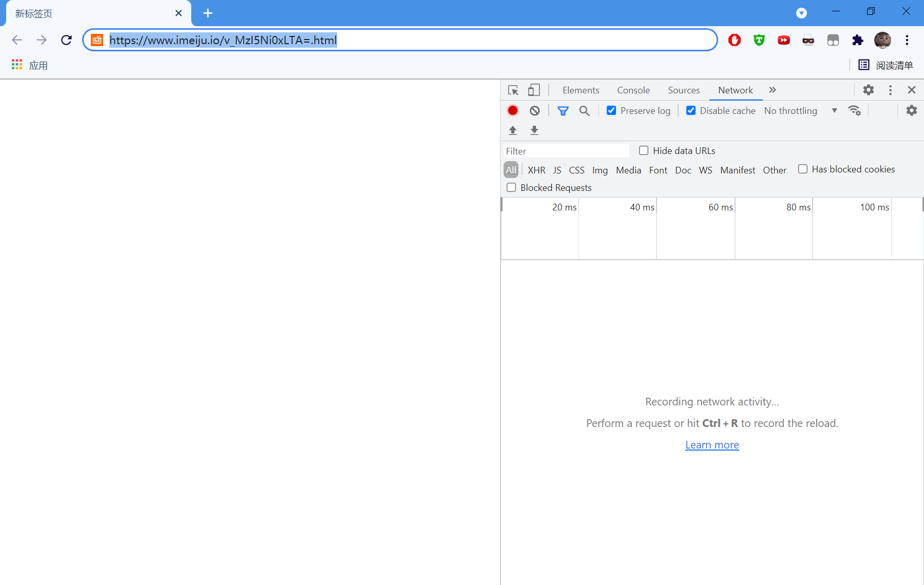Stop recording the network log
The height and width of the screenshot is (585, 924).
[x=513, y=110]
